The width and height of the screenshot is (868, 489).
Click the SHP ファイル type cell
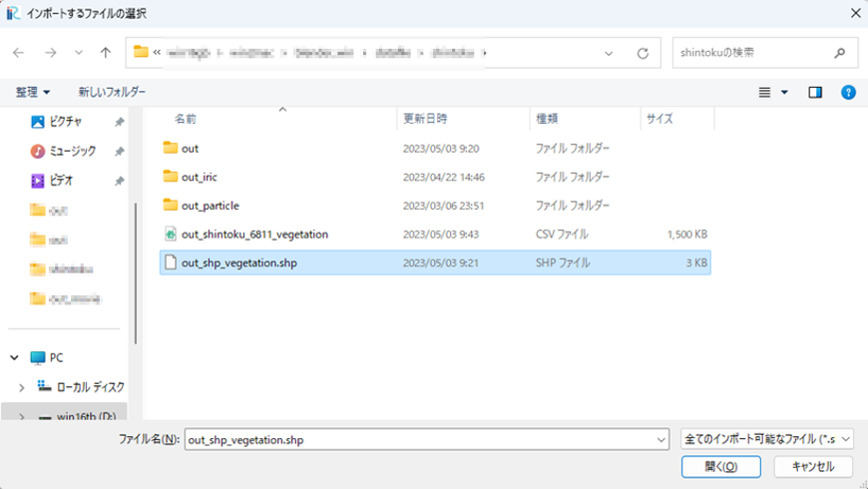click(563, 263)
